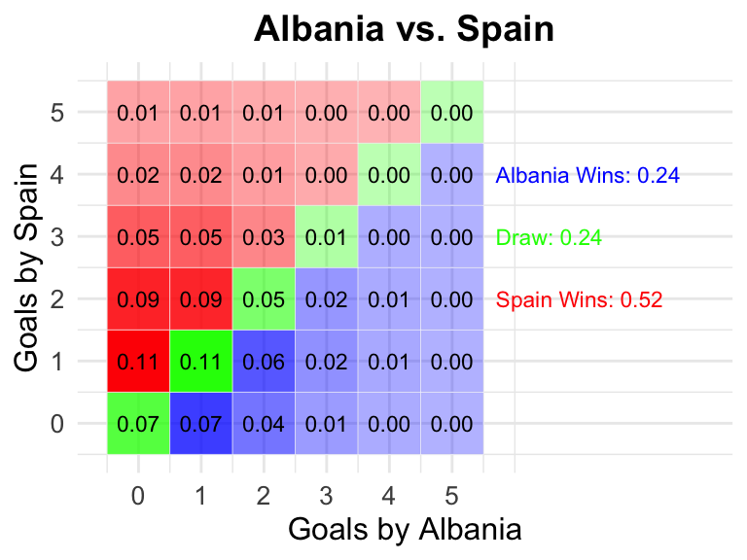
Task: Click the x-axis tick label 2
Action: tap(264, 496)
